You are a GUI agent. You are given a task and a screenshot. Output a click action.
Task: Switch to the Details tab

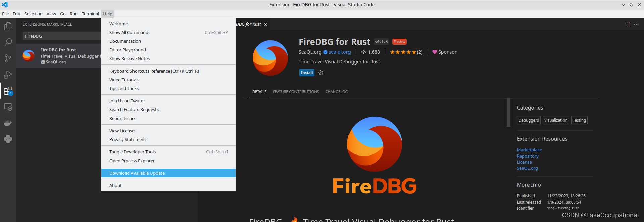tap(259, 92)
